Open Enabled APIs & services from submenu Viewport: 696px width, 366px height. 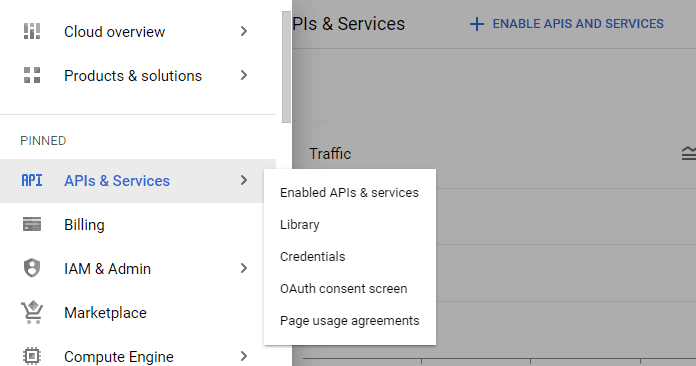pos(350,193)
